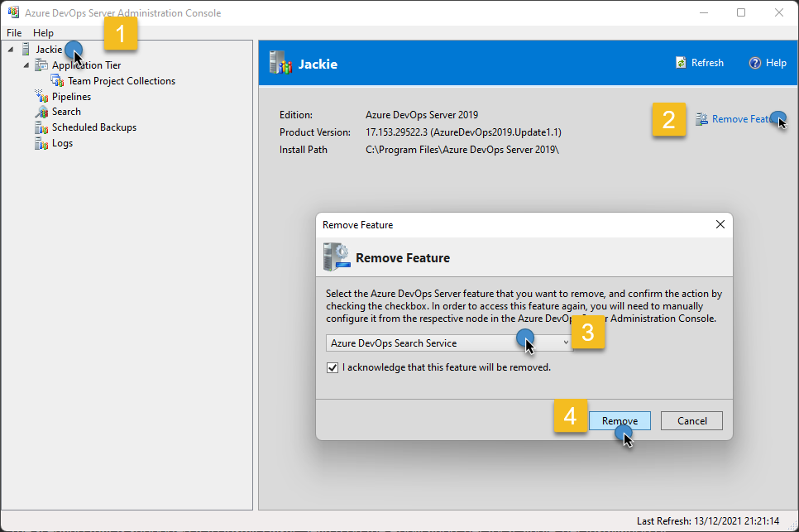Click the Cancel button in dialog
799x532 pixels.
pos(691,421)
